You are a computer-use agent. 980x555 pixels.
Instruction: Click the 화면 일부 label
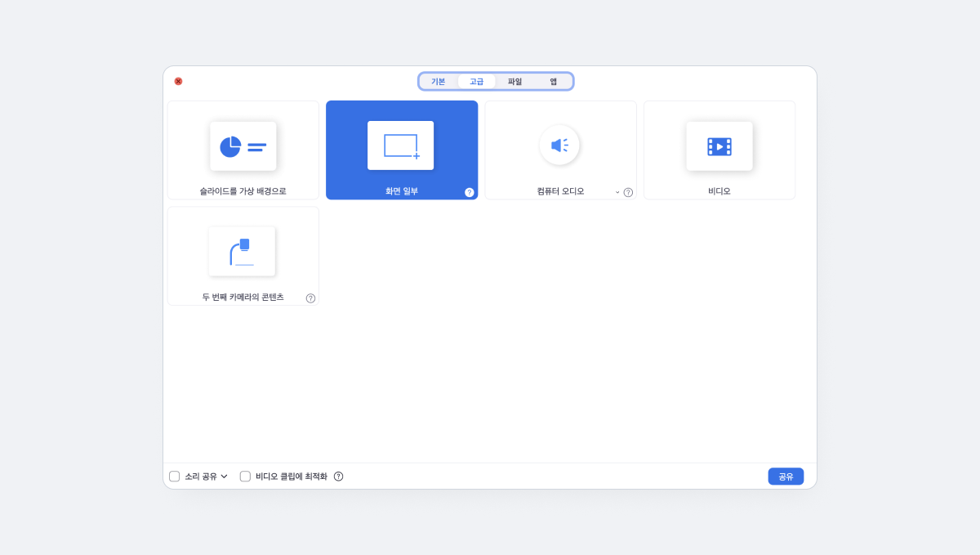point(402,191)
